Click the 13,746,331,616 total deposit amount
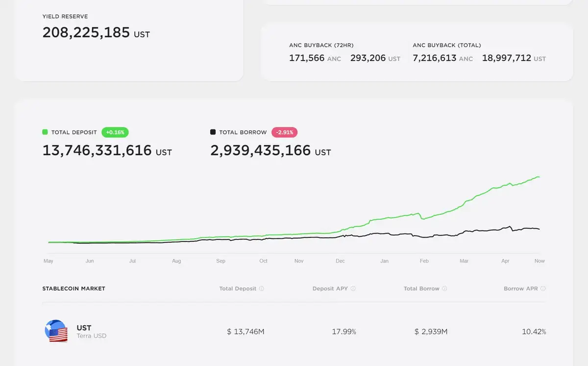The image size is (588, 366). 97,150
